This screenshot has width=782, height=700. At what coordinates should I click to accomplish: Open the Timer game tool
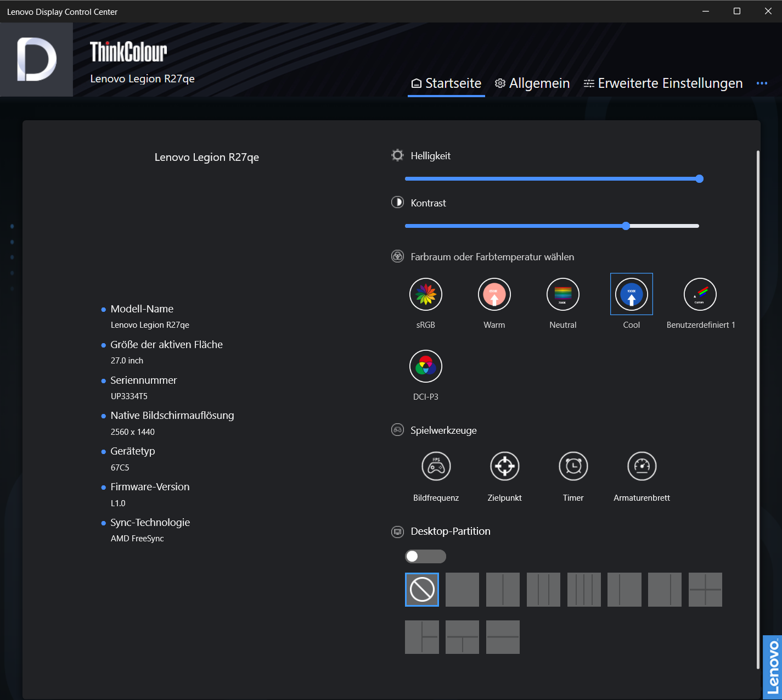click(573, 466)
